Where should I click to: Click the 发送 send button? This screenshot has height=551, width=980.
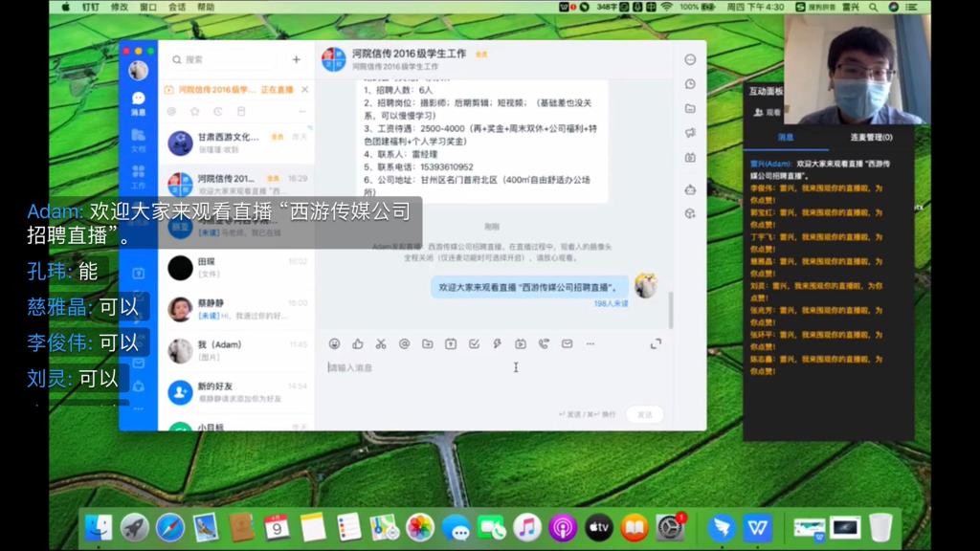pyautogui.click(x=644, y=414)
